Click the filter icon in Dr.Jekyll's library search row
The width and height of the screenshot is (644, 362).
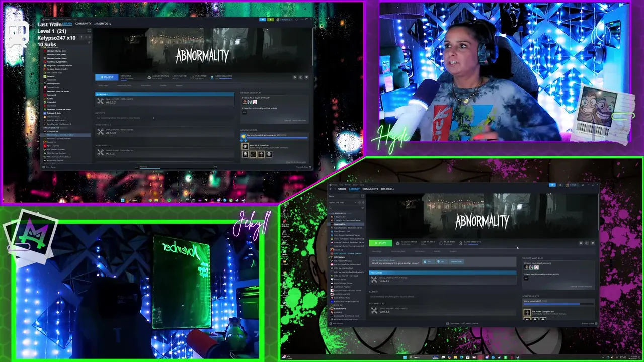[x=363, y=208]
